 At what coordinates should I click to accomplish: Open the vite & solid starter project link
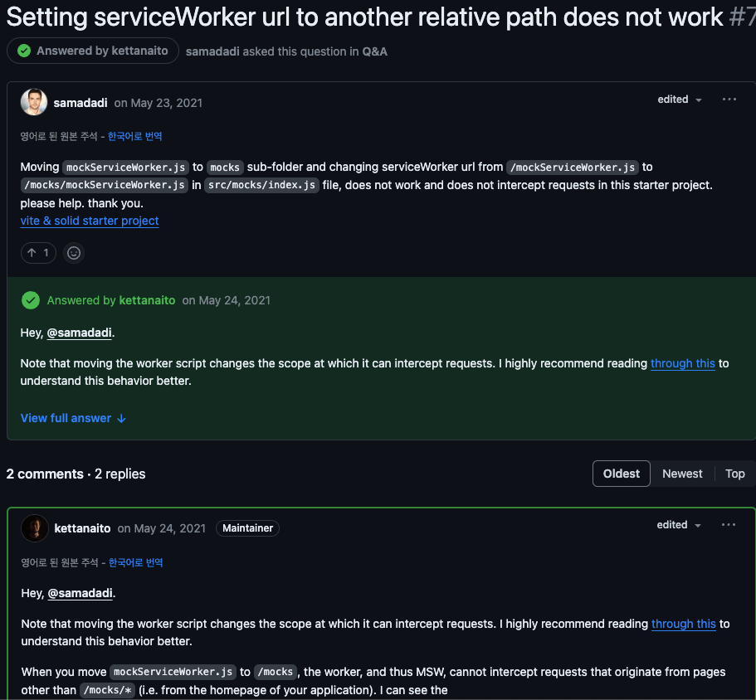[x=90, y=221]
